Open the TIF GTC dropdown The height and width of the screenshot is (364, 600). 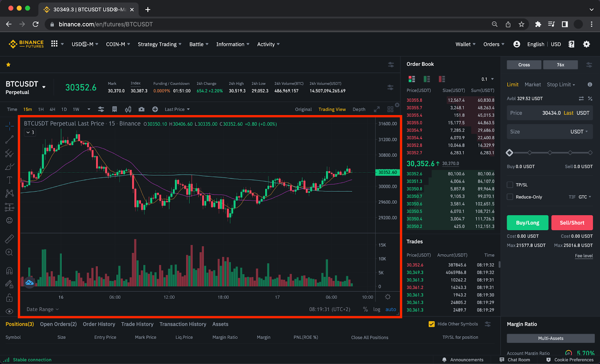585,197
